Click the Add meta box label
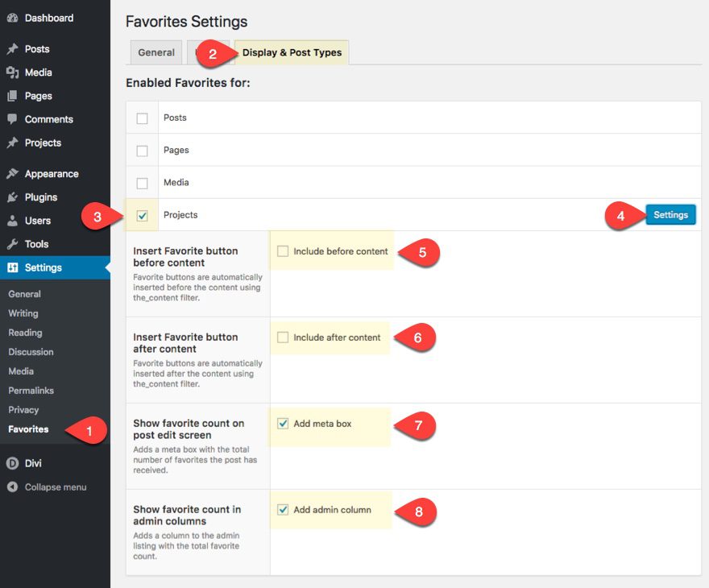Image resolution: width=709 pixels, height=588 pixels. pyautogui.click(x=322, y=424)
